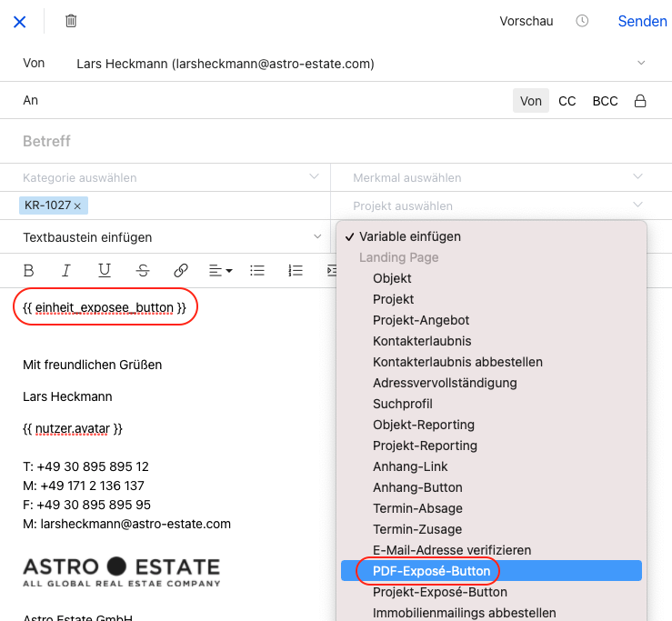672x621 pixels.
Task: Choose Objekt-Reporting in variable list
Action: (423, 425)
